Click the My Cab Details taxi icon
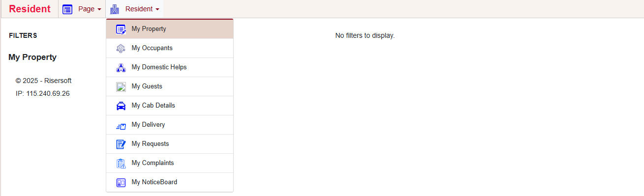This screenshot has height=196, width=644. click(121, 106)
